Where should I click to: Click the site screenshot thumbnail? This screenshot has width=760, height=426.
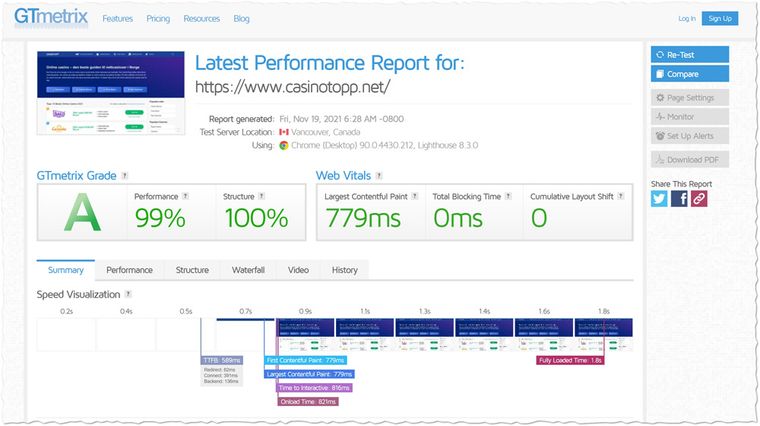point(111,93)
